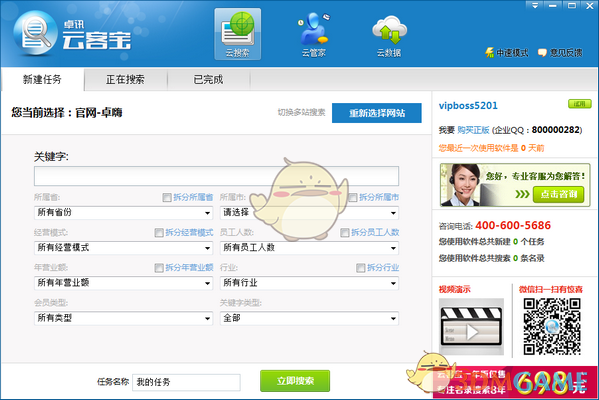Open the 全部 keyword type dropdown
This screenshot has width=599, height=400.
(x=309, y=318)
